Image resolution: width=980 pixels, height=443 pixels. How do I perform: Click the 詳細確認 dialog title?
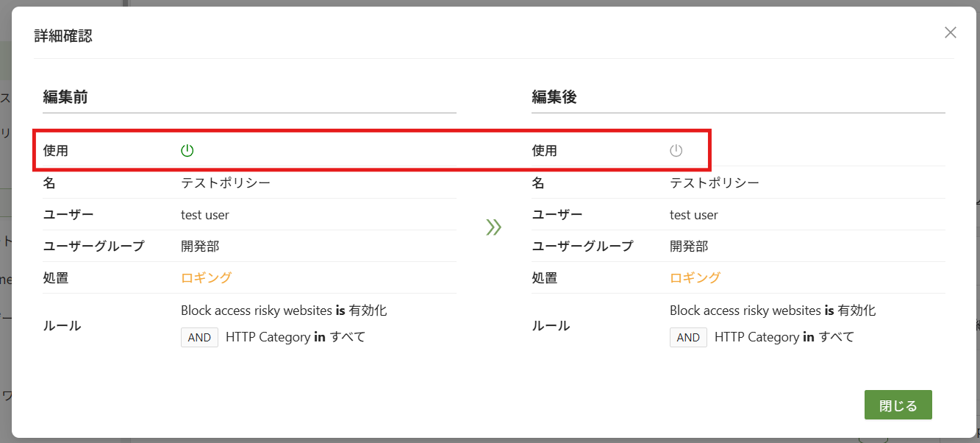point(63,35)
